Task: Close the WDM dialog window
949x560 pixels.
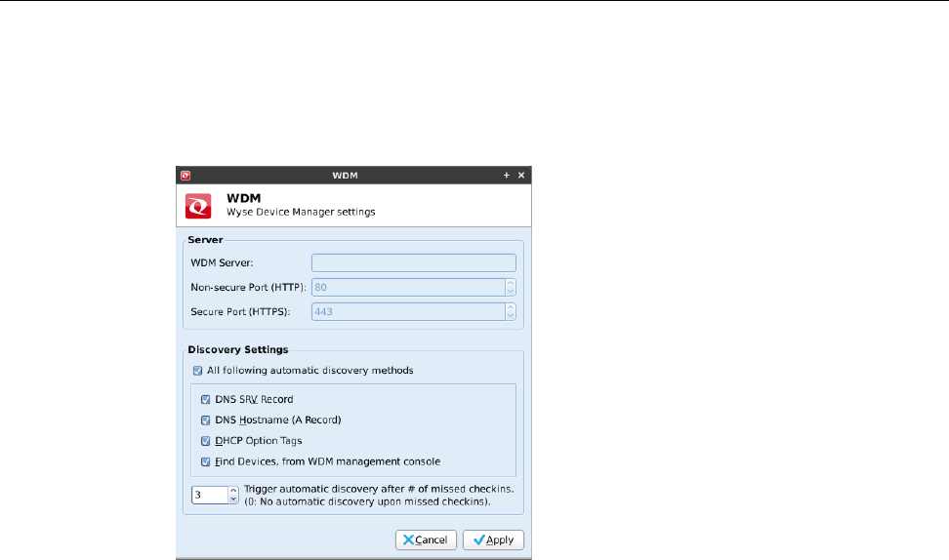Action: point(521,176)
